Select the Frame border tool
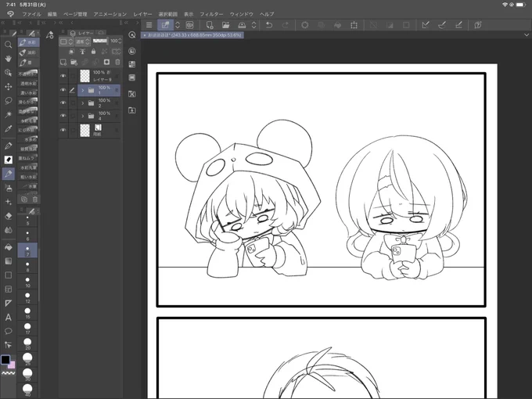532x399 pixels. click(x=8, y=289)
